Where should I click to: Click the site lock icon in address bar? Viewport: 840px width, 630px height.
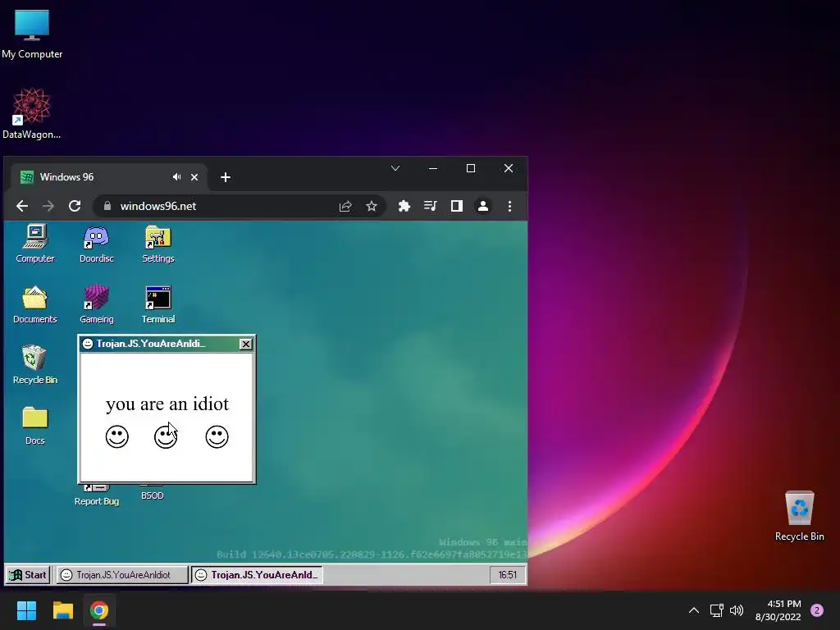click(107, 206)
